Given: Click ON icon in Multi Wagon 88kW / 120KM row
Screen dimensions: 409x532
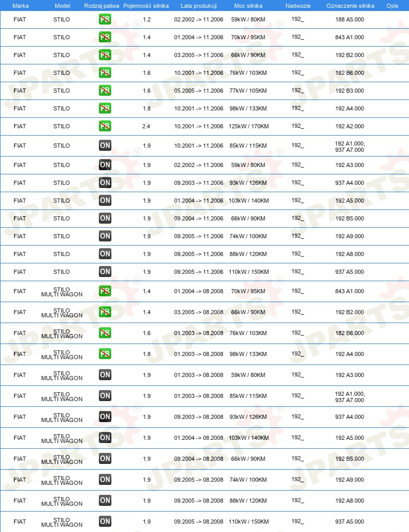Looking at the screenshot, I should pos(105,501).
